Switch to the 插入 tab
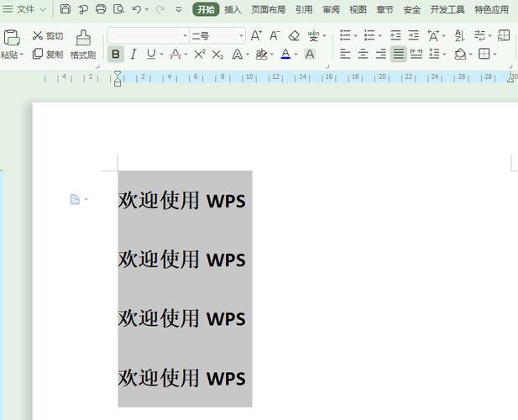 tap(233, 9)
